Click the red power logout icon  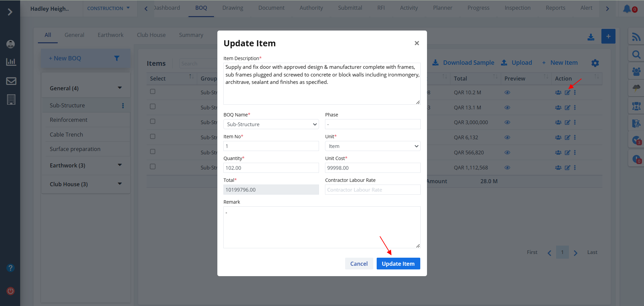click(x=11, y=291)
